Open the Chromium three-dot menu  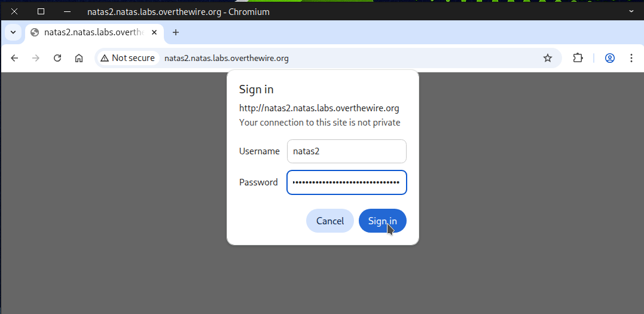(631, 58)
